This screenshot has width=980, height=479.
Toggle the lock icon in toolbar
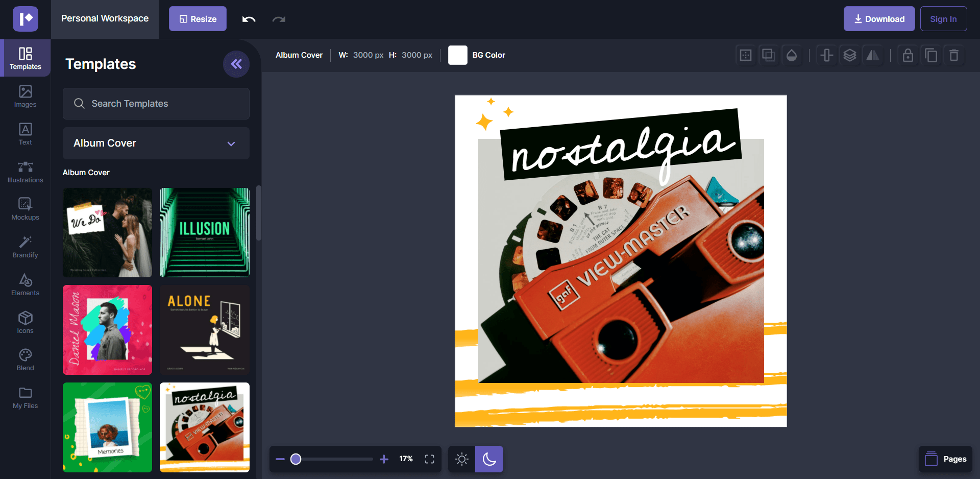click(x=908, y=55)
